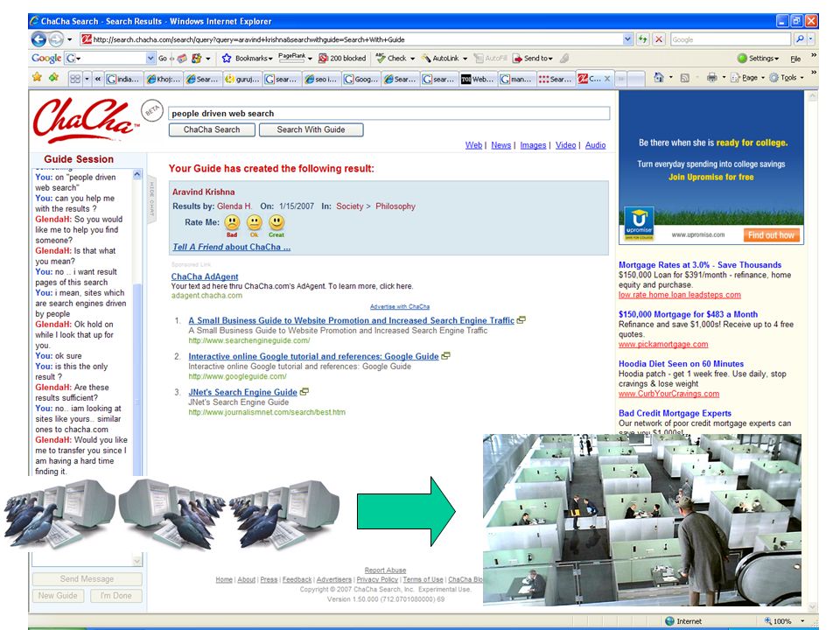This screenshot has width=840, height=630.
Task: Open the zoom level 100% dropdown
Action: coord(802,621)
